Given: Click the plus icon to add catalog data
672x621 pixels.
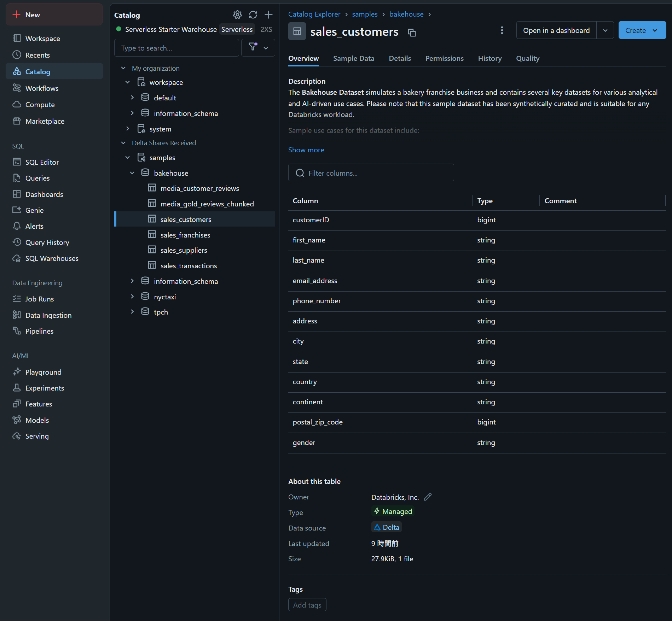Looking at the screenshot, I should coord(268,14).
